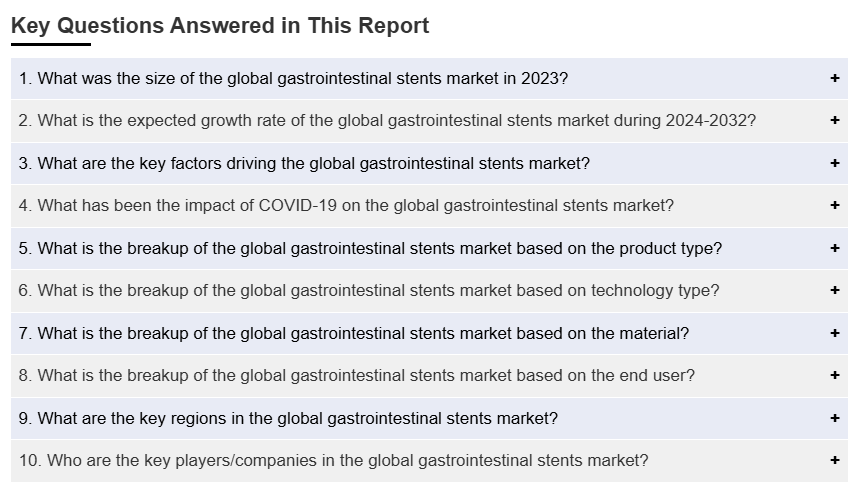Screen dimensions: 856x488
Task: Open the 2023 market size question
Action: tap(429, 79)
